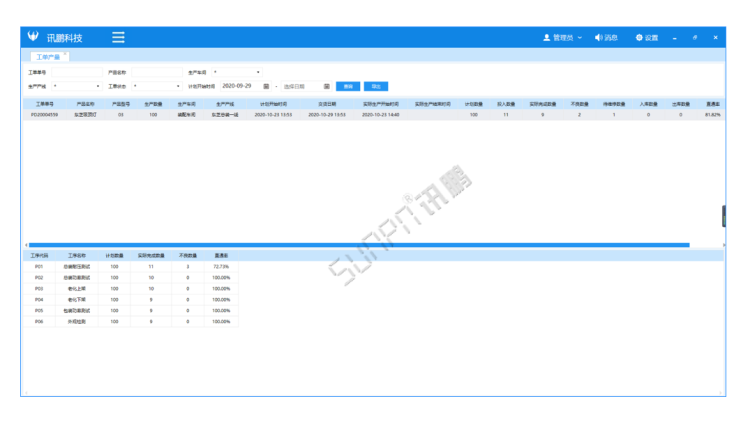The height and width of the screenshot is (422, 750).
Task: Click the 产品名称 input field
Action: click(155, 72)
